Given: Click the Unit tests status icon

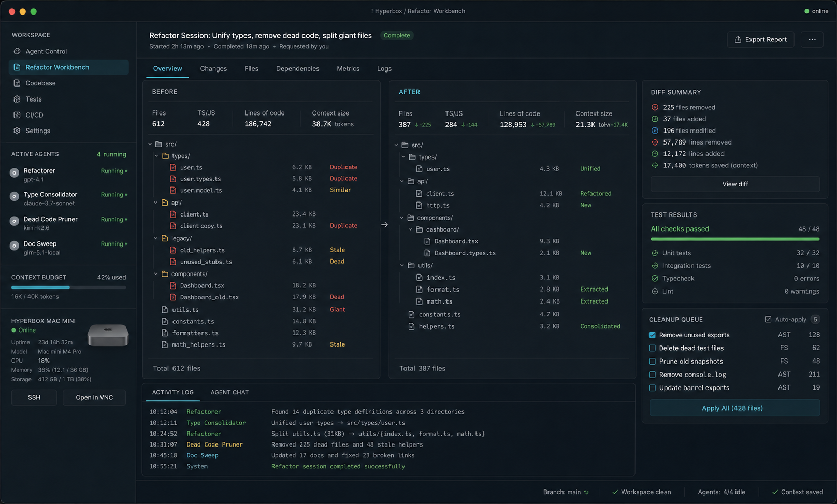Looking at the screenshot, I should coord(655,253).
